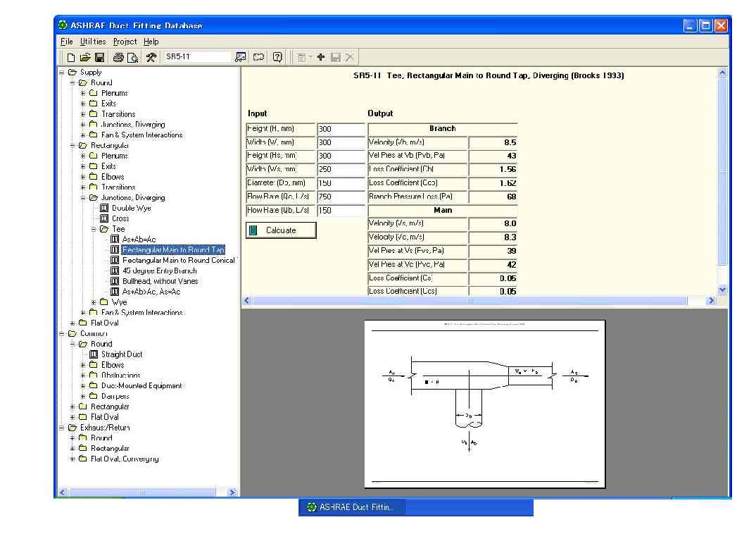Expand the Duct-Mounted Equipment folder node

(83, 386)
